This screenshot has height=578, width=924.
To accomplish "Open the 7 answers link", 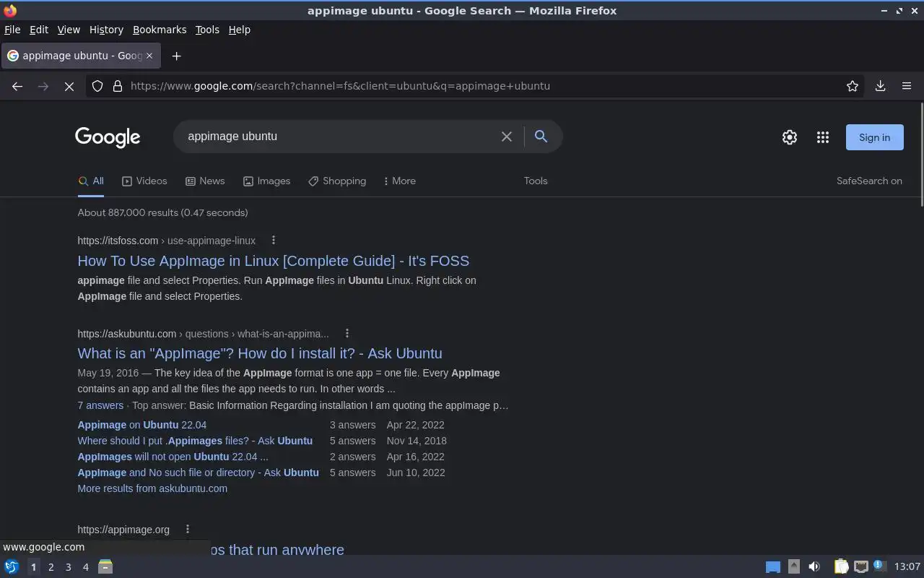I will (x=100, y=405).
